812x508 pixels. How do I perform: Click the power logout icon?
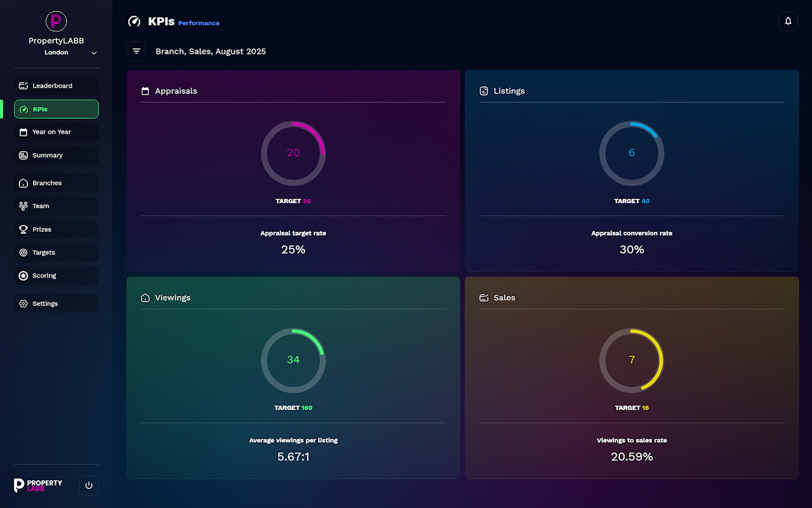[x=89, y=485]
